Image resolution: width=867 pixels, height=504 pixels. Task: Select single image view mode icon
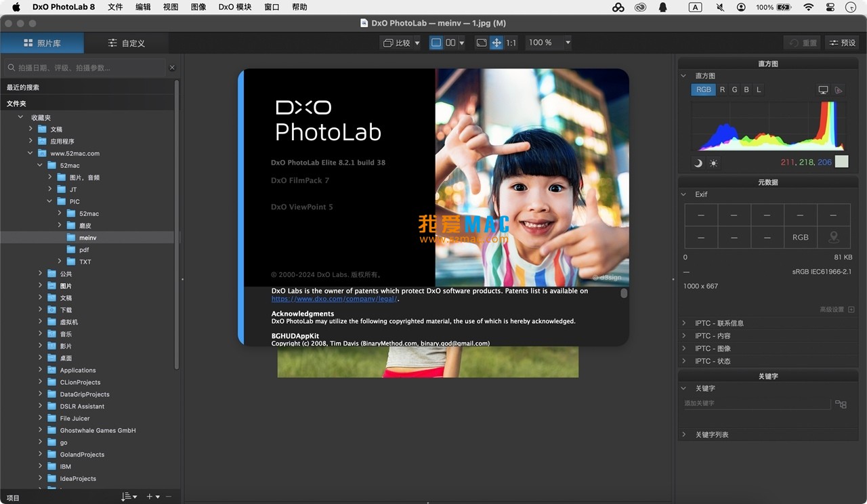tap(436, 43)
